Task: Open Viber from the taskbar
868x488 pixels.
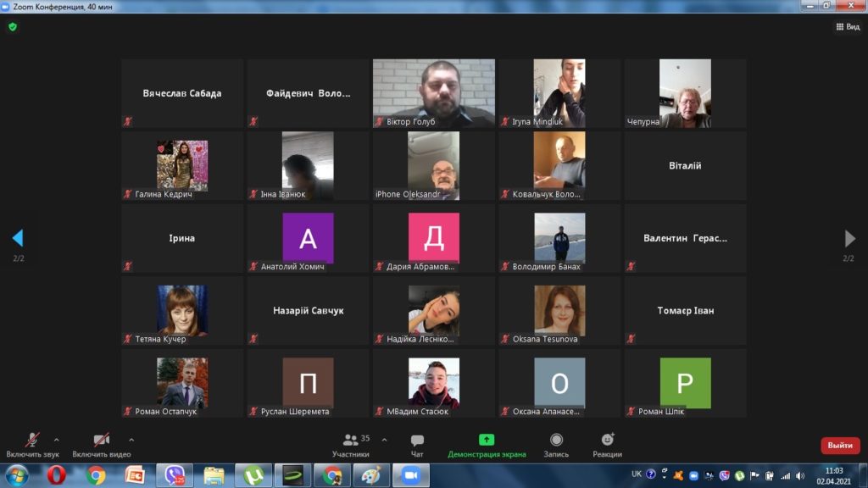Action: [175, 475]
